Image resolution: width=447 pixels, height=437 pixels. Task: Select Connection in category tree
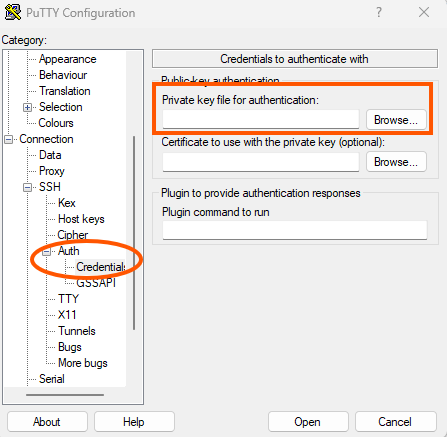(46, 139)
